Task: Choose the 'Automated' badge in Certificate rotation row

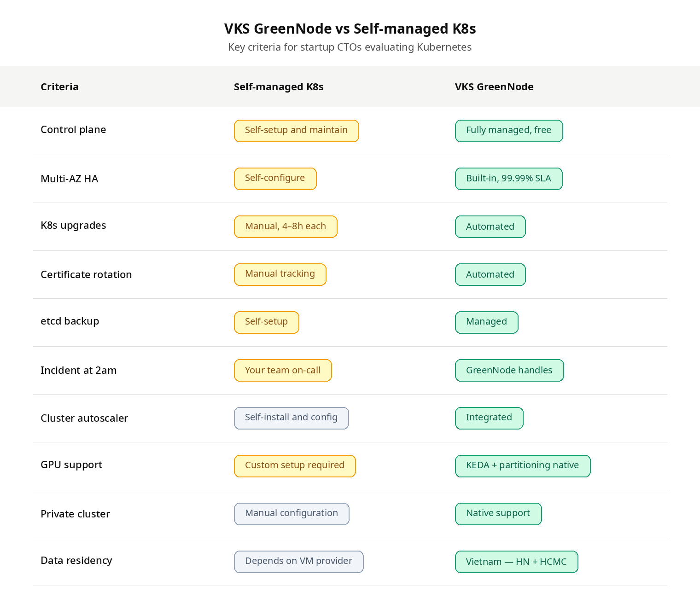Action: point(490,274)
